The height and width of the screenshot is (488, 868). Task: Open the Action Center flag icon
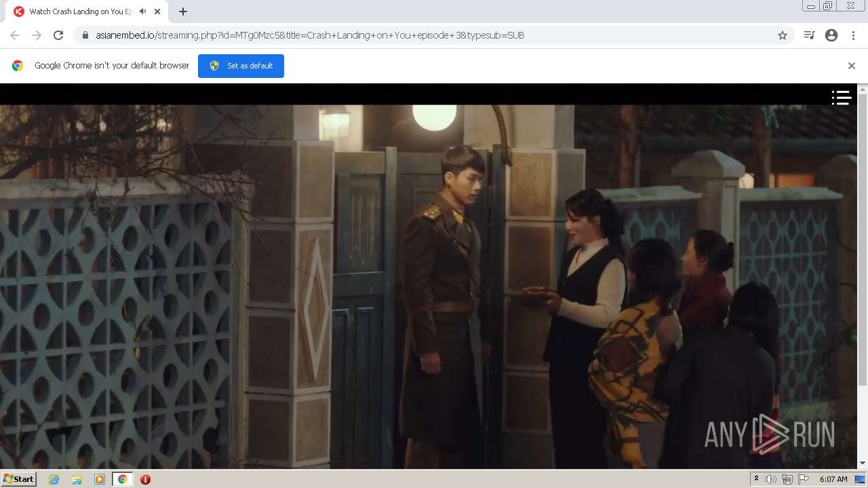pyautogui.click(x=804, y=479)
